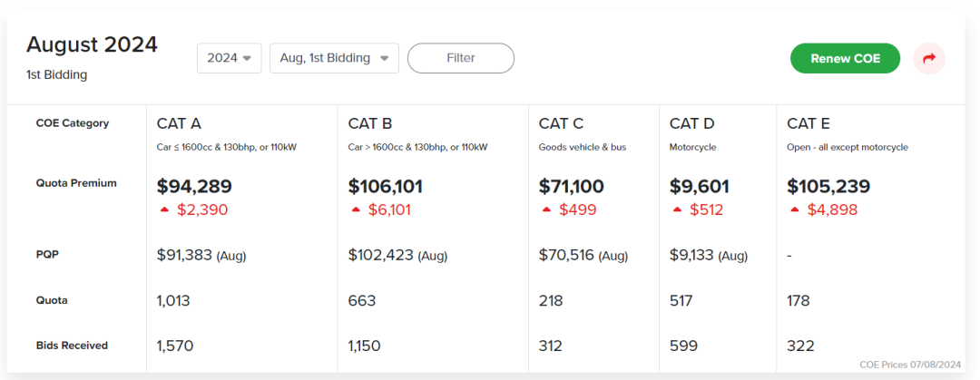This screenshot has width=980, height=380.
Task: Click the August 2024 heading
Action: click(92, 44)
